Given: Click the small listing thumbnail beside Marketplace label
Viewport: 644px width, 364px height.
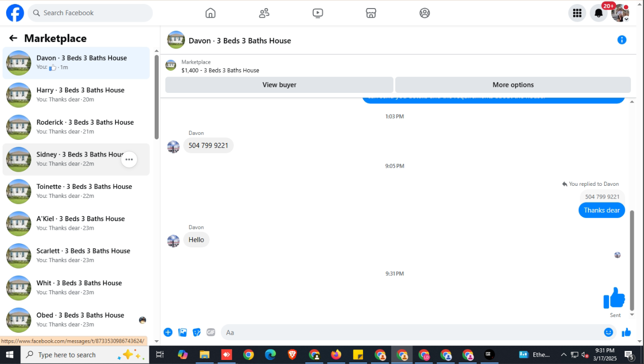Looking at the screenshot, I should (171, 66).
